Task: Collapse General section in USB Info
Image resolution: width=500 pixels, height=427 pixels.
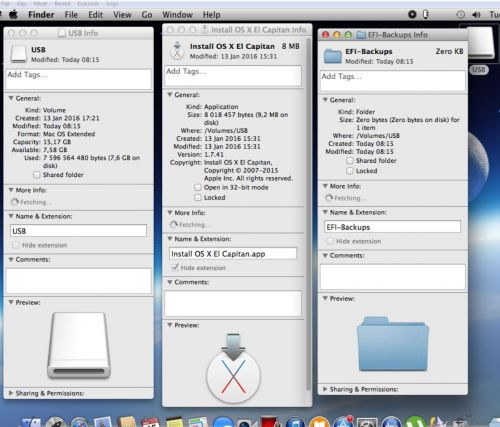Action: pyautogui.click(x=11, y=98)
